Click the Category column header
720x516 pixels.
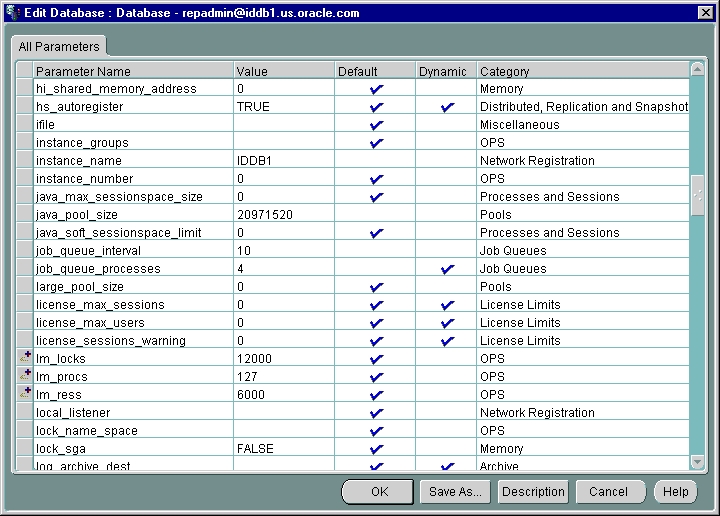pos(583,71)
